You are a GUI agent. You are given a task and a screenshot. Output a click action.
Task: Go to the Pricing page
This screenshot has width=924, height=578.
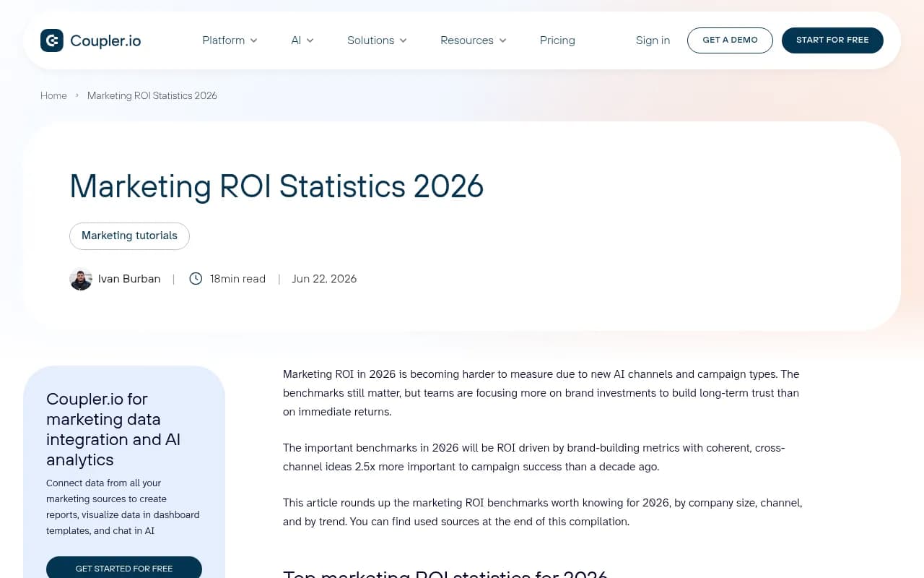557,40
